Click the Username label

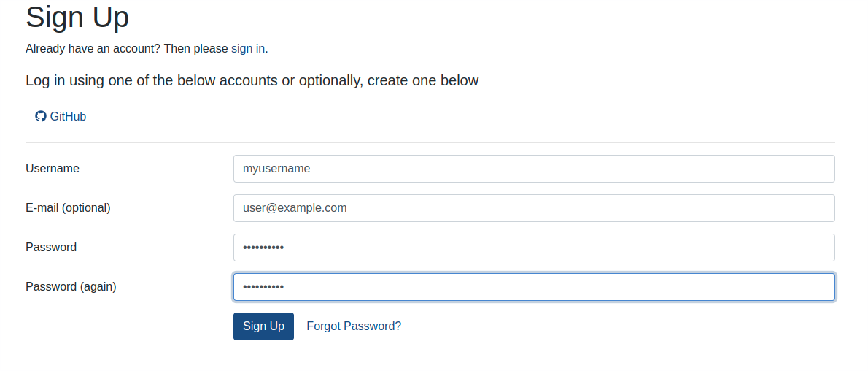click(53, 169)
